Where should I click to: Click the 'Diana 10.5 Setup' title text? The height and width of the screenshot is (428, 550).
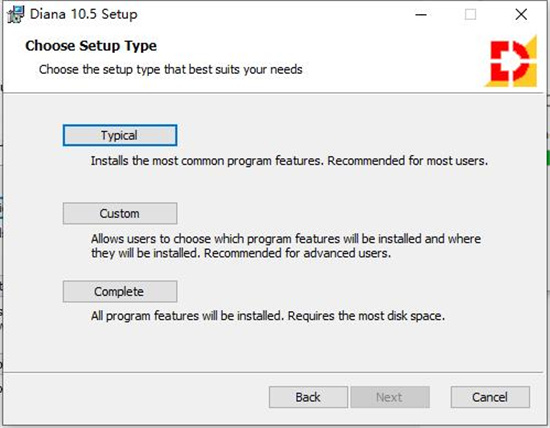click(83, 14)
